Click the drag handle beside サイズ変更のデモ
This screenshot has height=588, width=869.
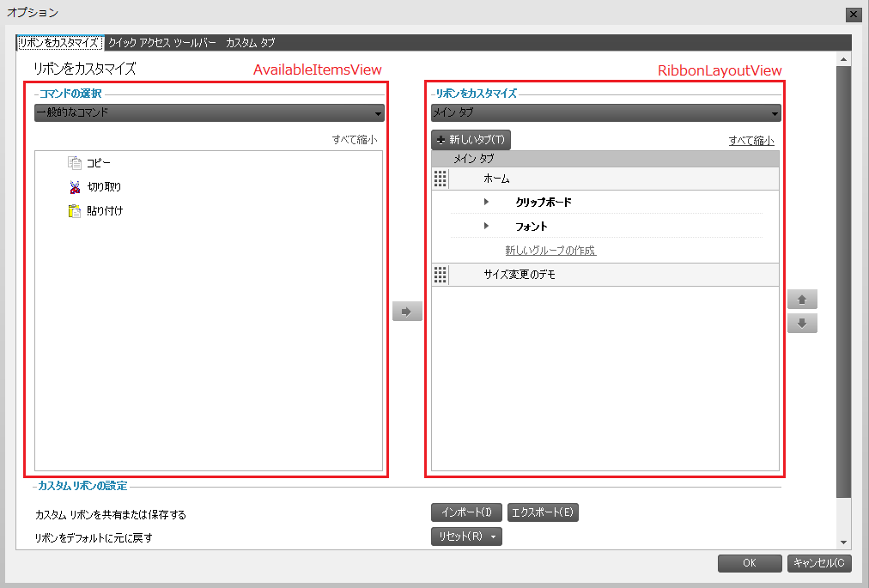tap(441, 275)
